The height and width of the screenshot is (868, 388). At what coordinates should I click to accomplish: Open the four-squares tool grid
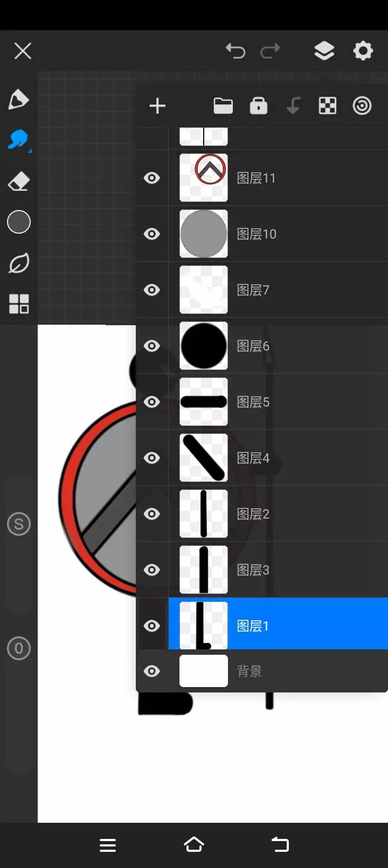click(19, 304)
